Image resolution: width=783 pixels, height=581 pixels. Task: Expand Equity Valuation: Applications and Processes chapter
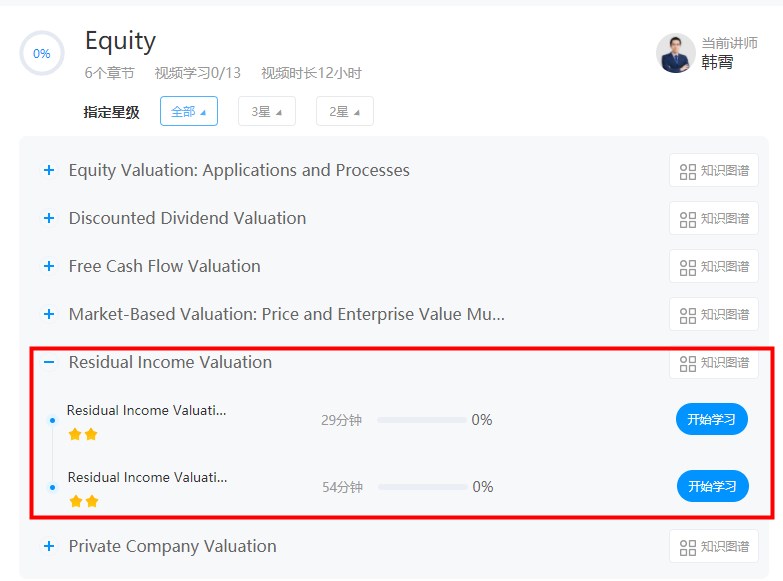(49, 171)
